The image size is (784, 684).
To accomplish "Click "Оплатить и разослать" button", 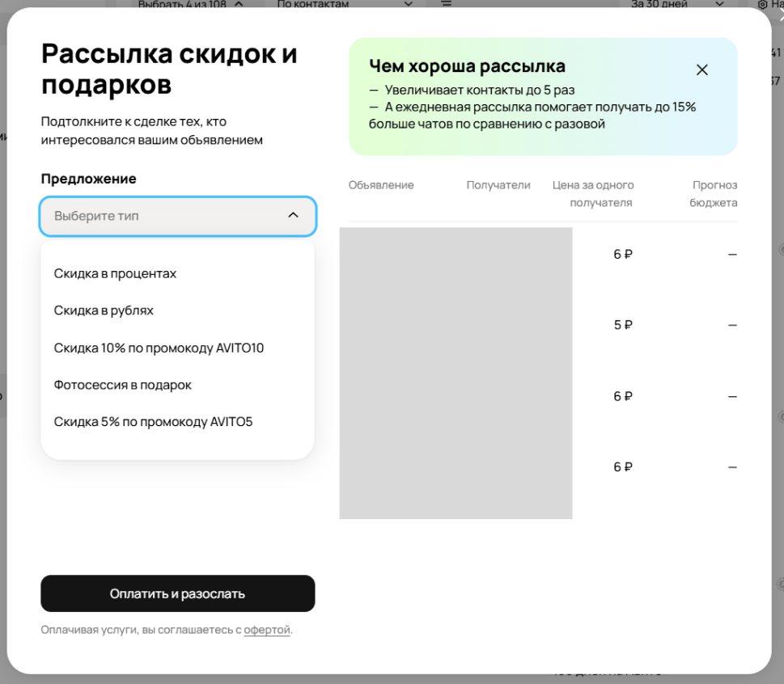I will pos(178,593).
